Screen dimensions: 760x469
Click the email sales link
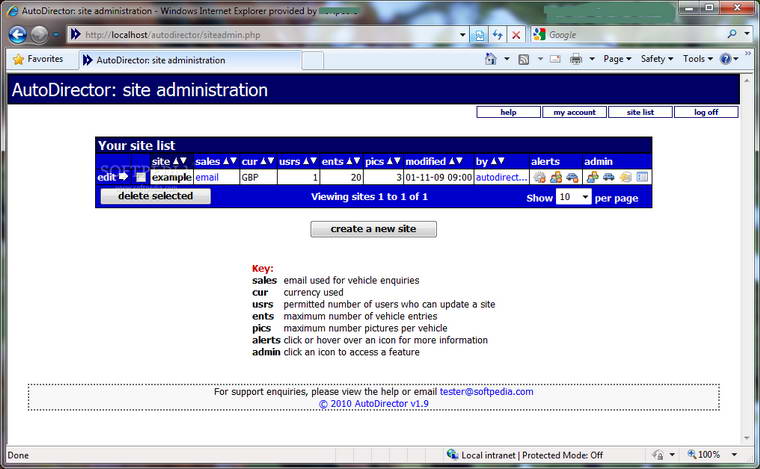click(x=207, y=177)
